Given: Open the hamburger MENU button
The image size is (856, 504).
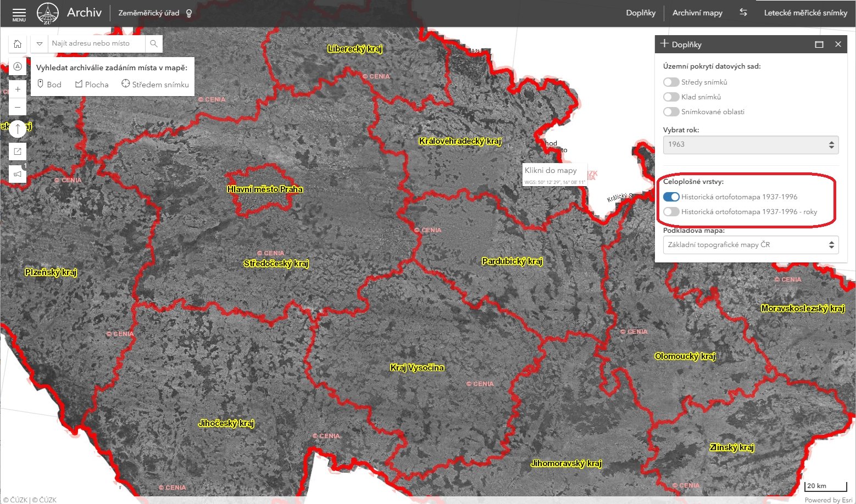Looking at the screenshot, I should click(x=19, y=14).
